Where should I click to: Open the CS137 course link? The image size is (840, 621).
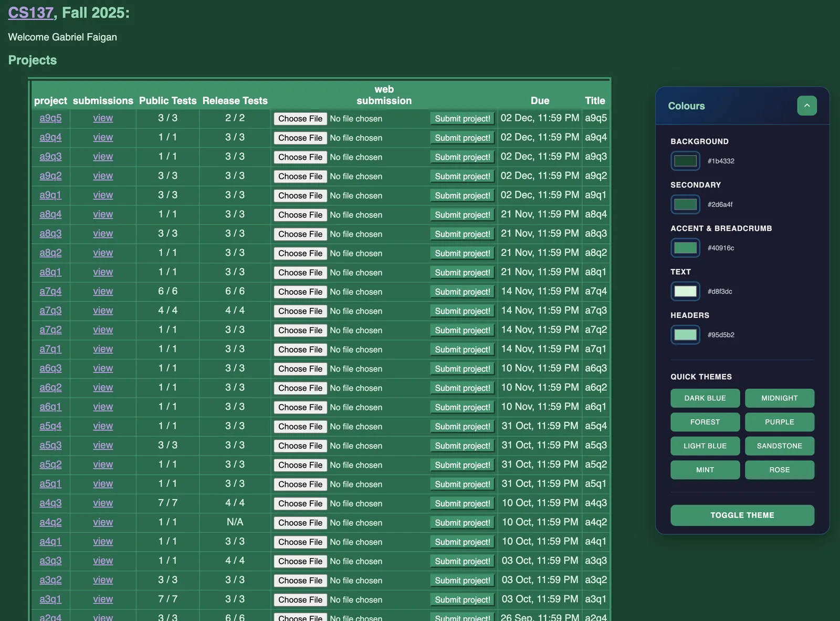point(30,13)
